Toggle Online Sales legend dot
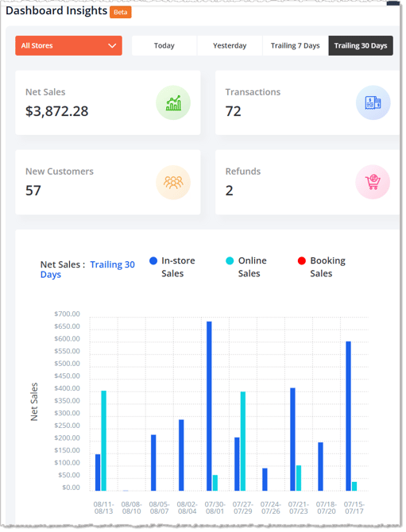Image resolution: width=406 pixels, height=532 pixels. [230, 261]
